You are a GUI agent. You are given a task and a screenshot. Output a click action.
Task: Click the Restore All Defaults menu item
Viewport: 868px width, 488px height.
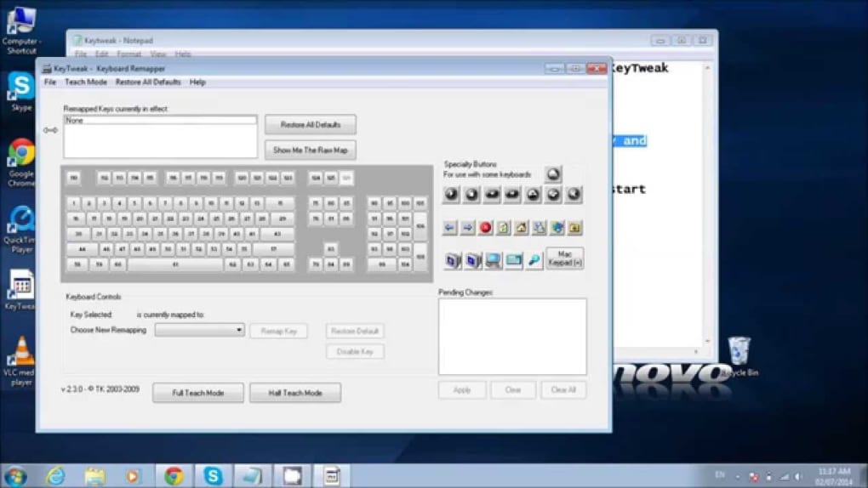pyautogui.click(x=148, y=82)
